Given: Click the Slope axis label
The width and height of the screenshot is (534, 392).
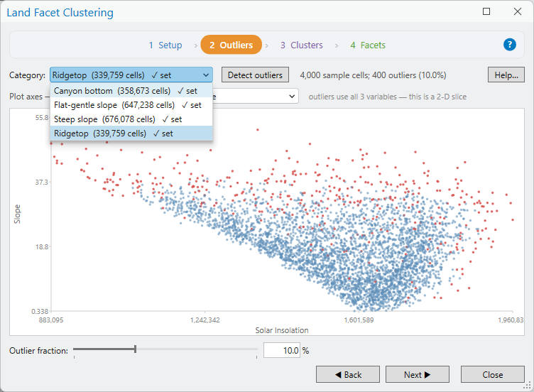Looking at the screenshot, I should click(17, 214).
